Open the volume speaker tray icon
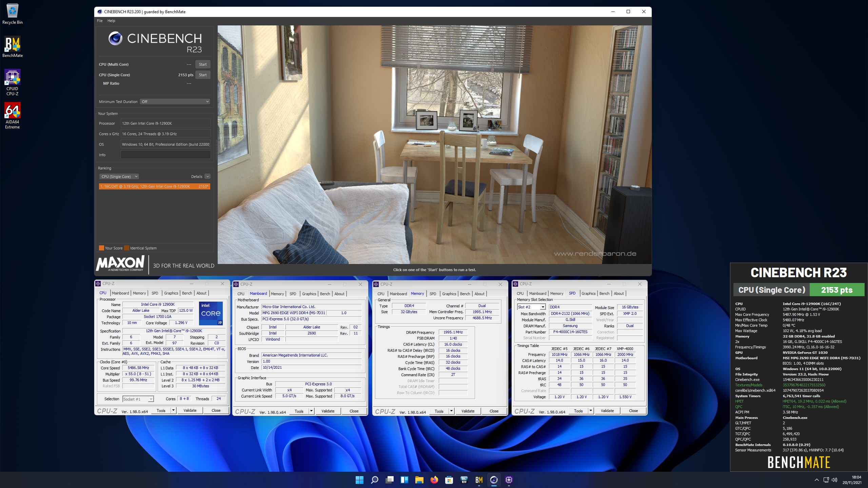The height and width of the screenshot is (488, 868). (x=835, y=480)
